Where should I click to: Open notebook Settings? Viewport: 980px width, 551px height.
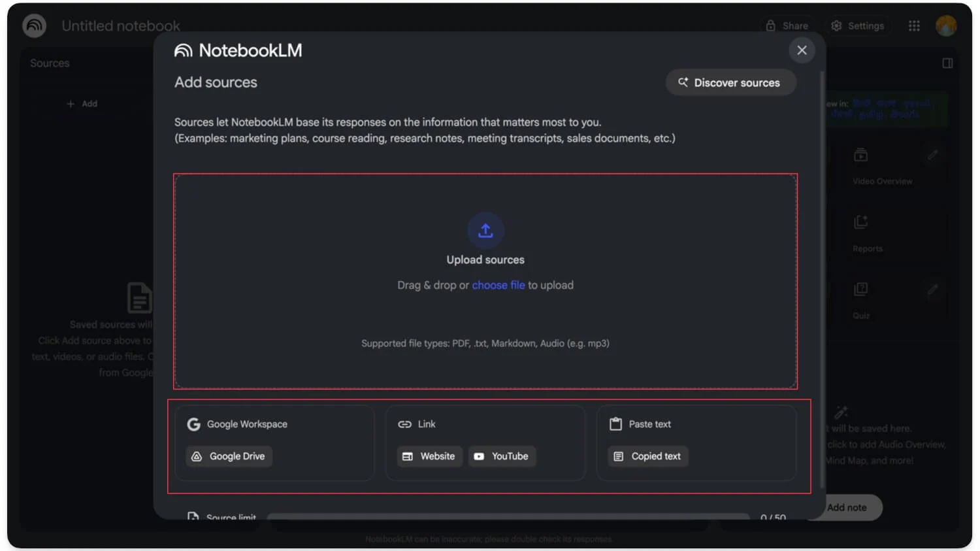pos(858,25)
